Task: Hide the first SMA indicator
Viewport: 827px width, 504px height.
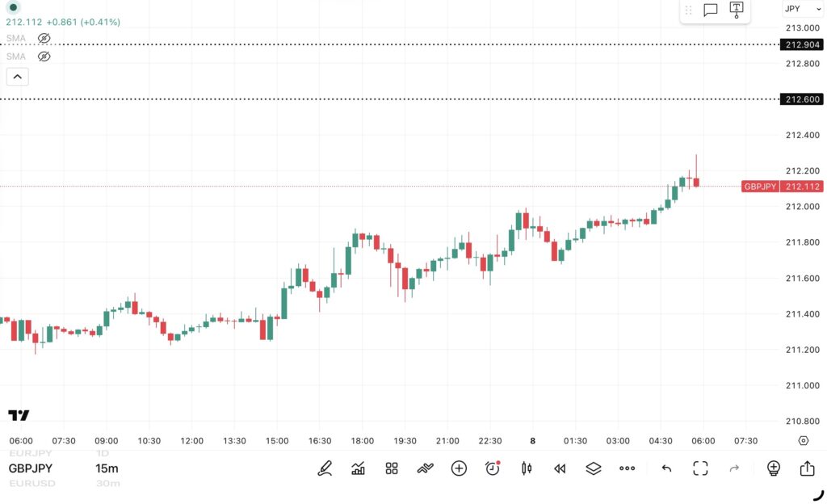Action: pyautogui.click(x=44, y=38)
